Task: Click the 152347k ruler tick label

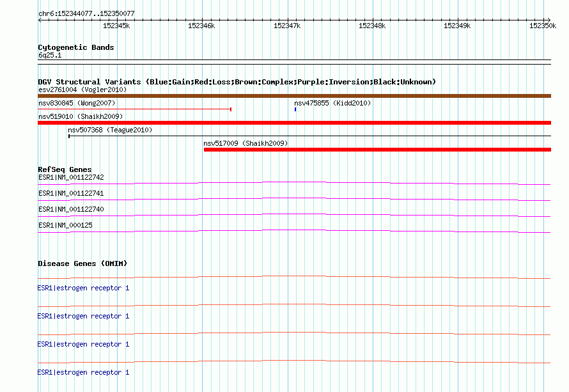Action: click(287, 26)
